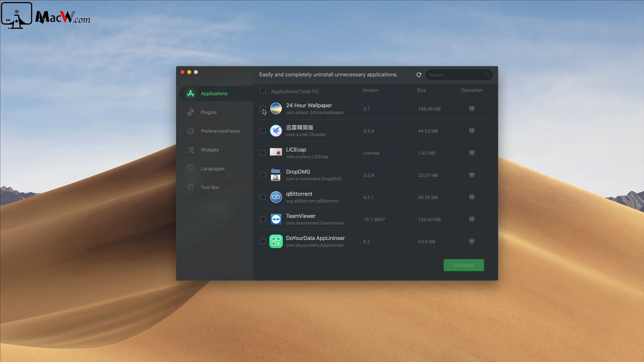The width and height of the screenshot is (644, 362).
Task: Click the qBittorrent app icon
Action: pyautogui.click(x=276, y=197)
